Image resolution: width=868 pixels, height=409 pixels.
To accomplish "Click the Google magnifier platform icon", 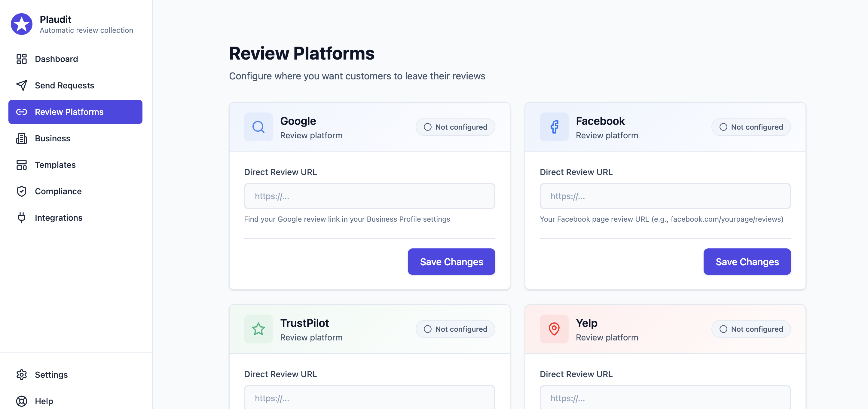I will (x=258, y=127).
